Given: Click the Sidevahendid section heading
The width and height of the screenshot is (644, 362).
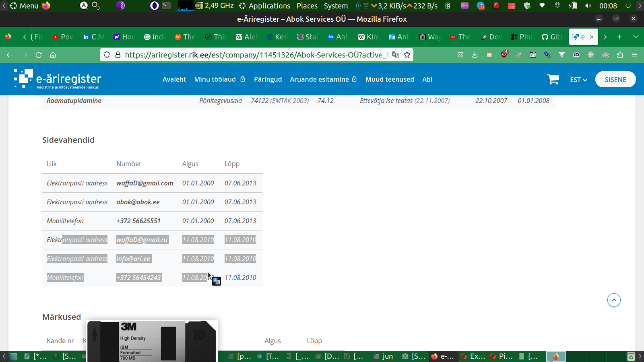Looking at the screenshot, I should [68, 140].
